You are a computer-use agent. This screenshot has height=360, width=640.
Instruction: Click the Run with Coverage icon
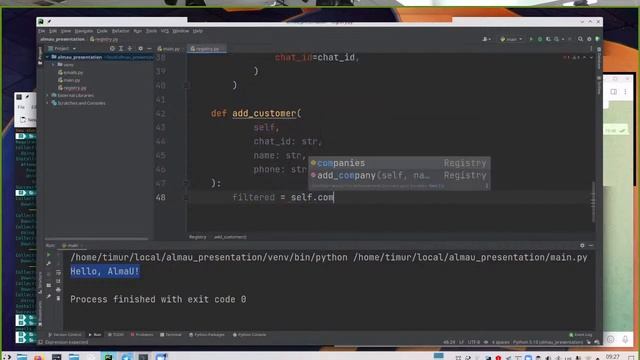548,39
